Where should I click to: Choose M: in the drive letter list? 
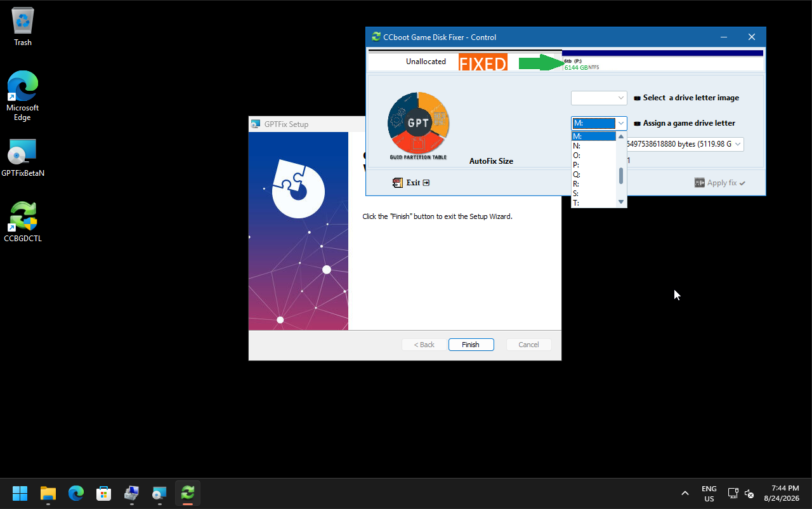pos(594,136)
